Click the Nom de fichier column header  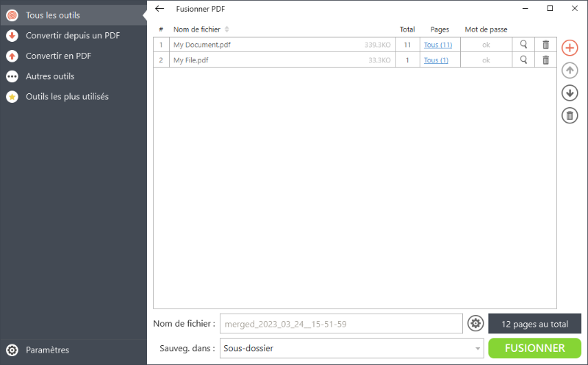click(197, 29)
